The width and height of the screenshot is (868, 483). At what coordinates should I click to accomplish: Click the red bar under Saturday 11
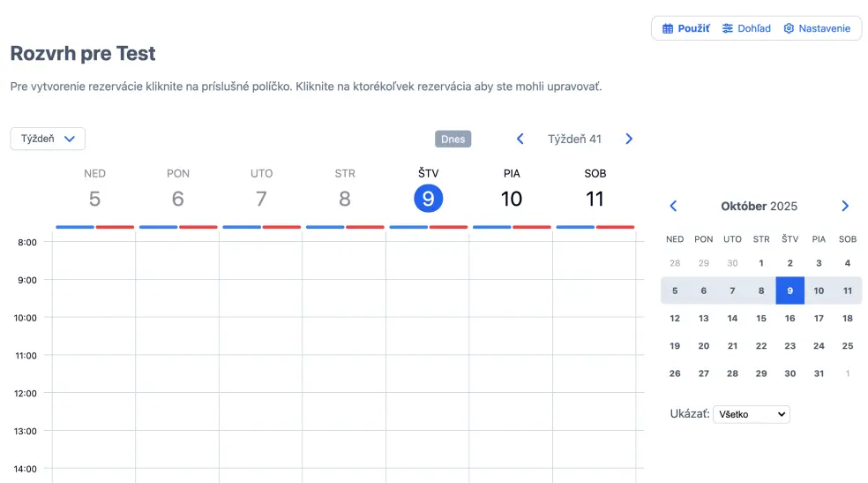[x=616, y=227]
